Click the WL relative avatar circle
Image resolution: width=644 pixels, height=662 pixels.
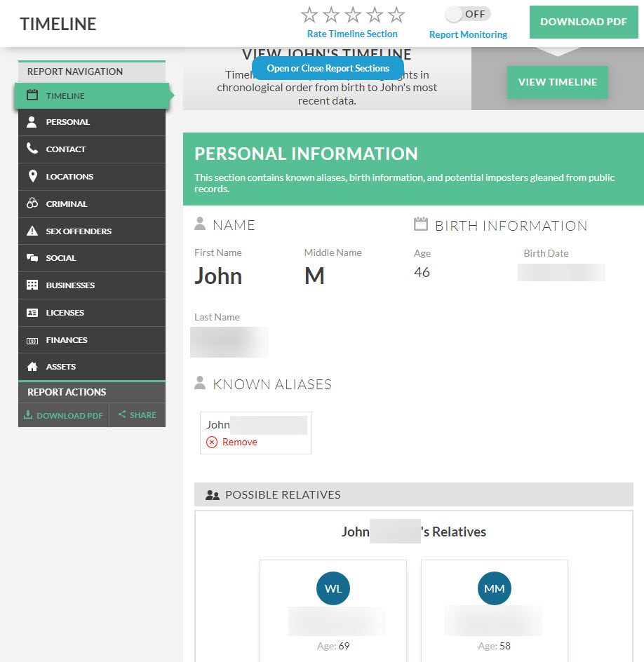(x=333, y=588)
